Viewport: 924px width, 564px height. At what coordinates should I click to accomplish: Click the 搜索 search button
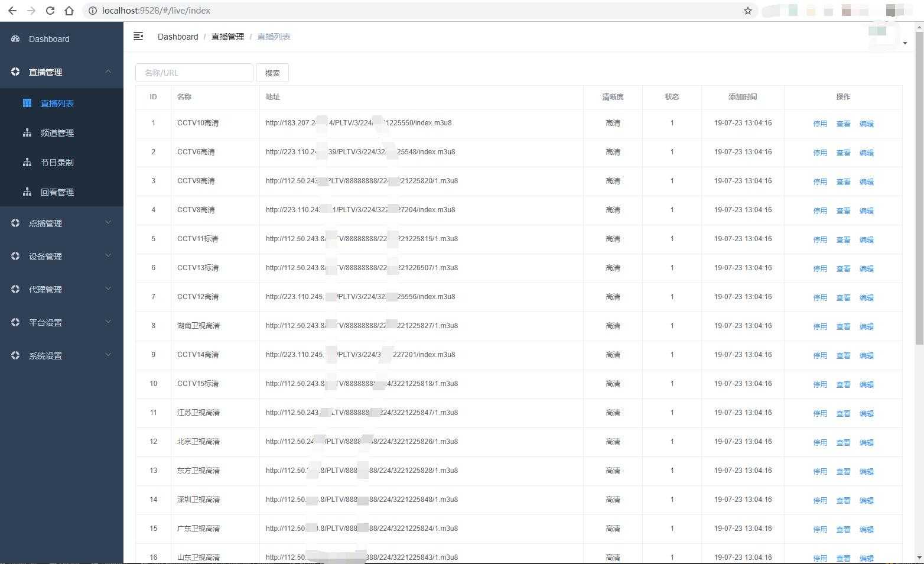272,73
